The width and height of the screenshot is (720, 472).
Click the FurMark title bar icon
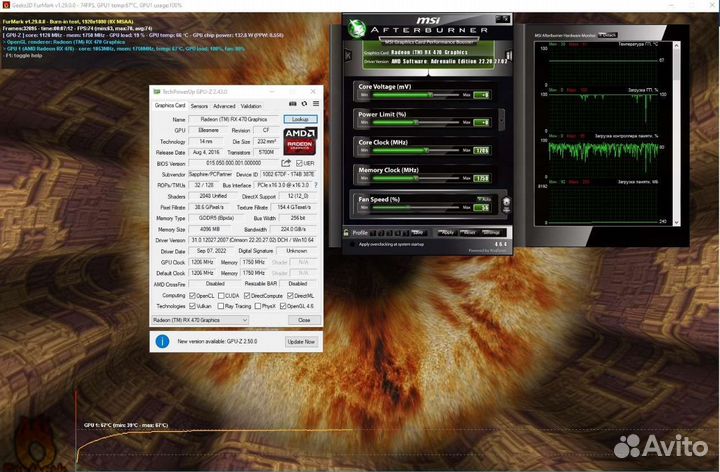pyautogui.click(x=6, y=5)
